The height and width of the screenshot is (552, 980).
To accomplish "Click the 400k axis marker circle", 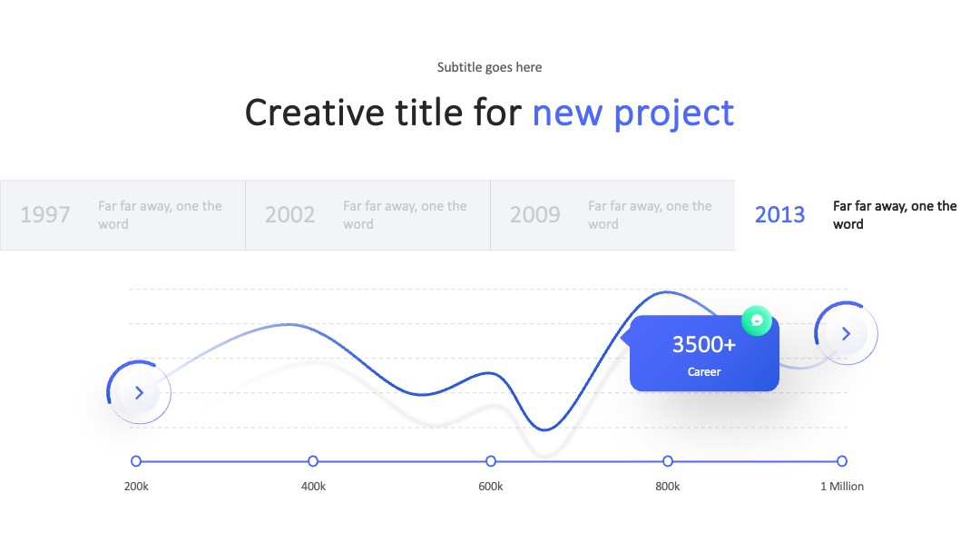I will [313, 461].
